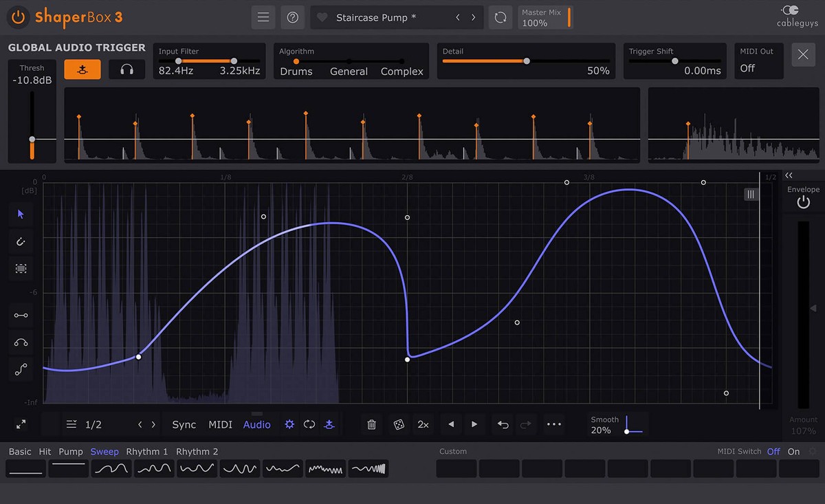Toggle the Envelope power button
This screenshot has height=504, width=825.
803,203
